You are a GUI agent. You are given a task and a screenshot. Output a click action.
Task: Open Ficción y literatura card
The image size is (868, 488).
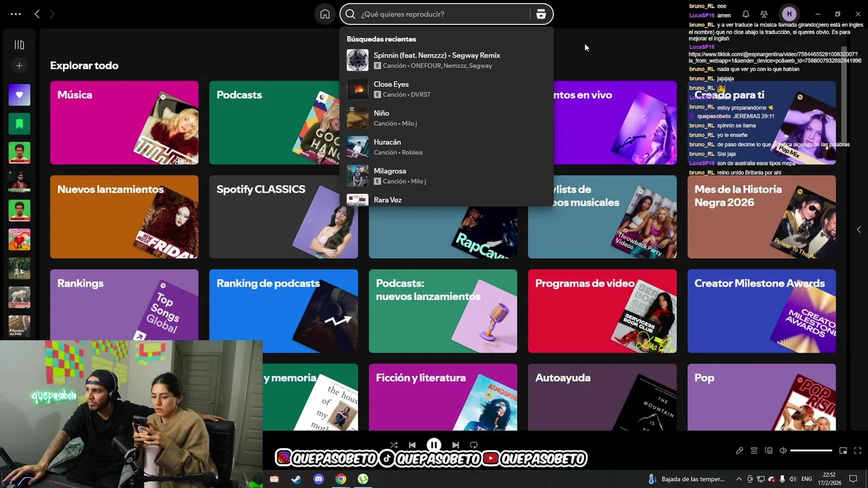[x=443, y=397]
